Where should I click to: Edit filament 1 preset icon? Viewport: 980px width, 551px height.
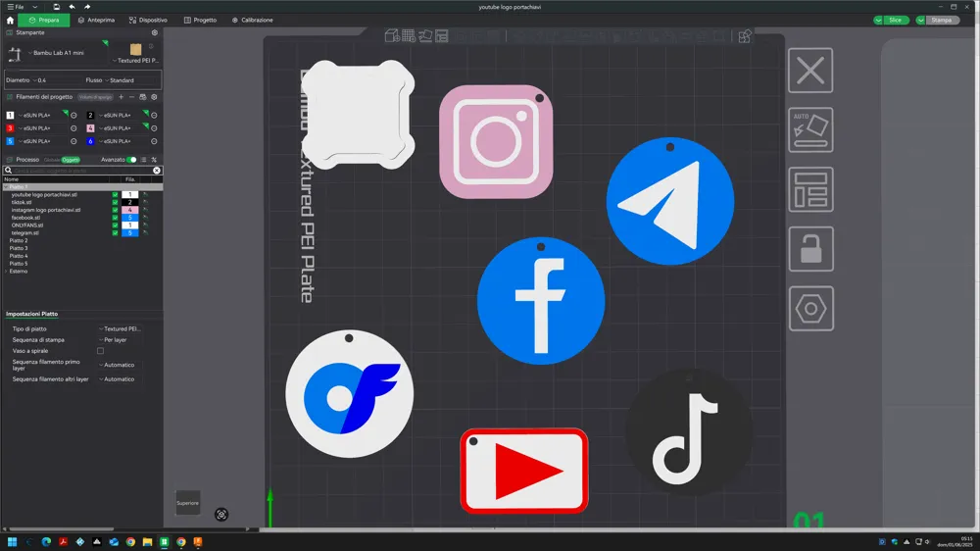(73, 115)
